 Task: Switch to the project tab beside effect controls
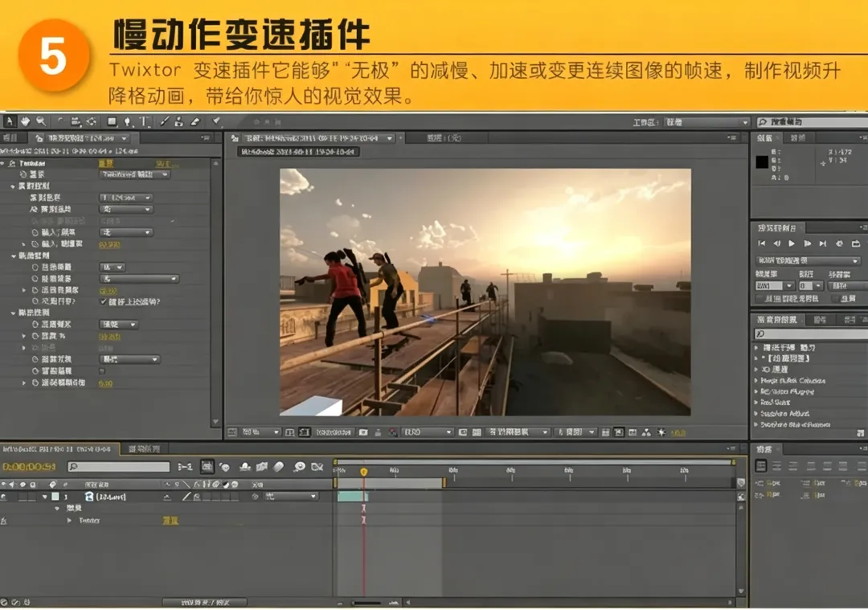(11, 138)
